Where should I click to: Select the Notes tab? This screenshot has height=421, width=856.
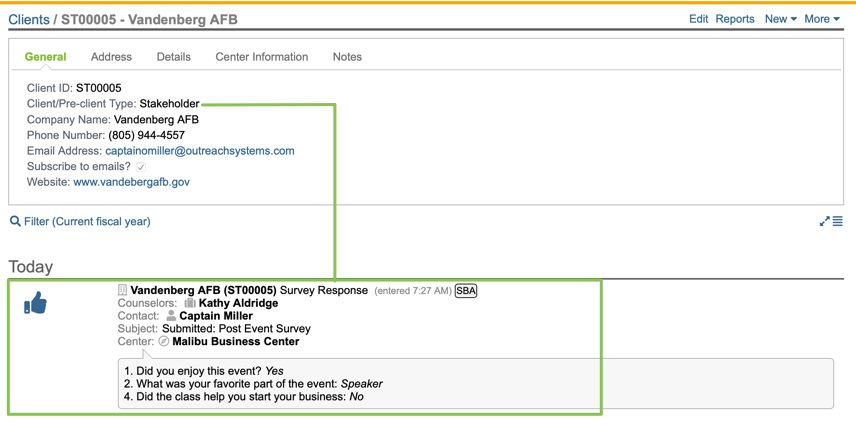pos(347,57)
